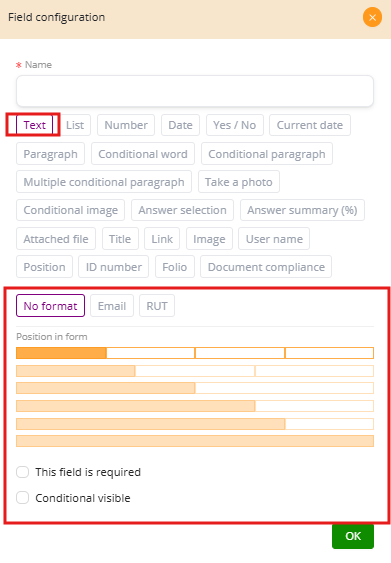
Task: Select the Text field type
Action: pyautogui.click(x=34, y=125)
